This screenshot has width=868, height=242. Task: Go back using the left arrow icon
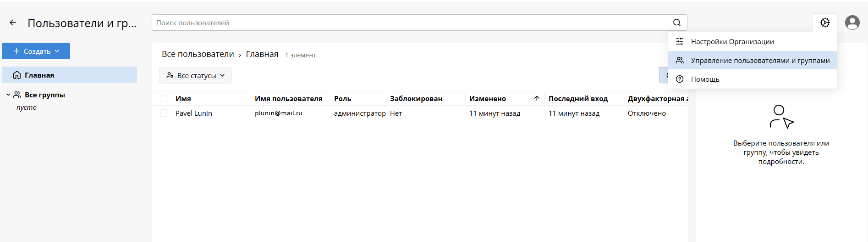(13, 23)
